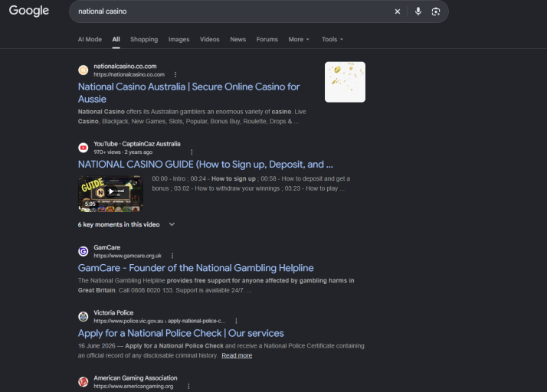Open three-dot menu for American Gaming Association

pyautogui.click(x=188, y=386)
